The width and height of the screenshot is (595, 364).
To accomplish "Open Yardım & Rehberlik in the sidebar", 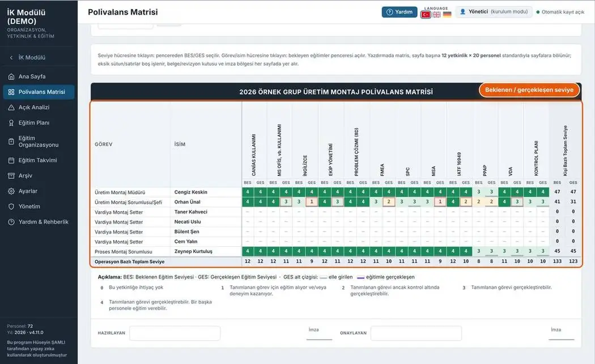I will (x=37, y=222).
